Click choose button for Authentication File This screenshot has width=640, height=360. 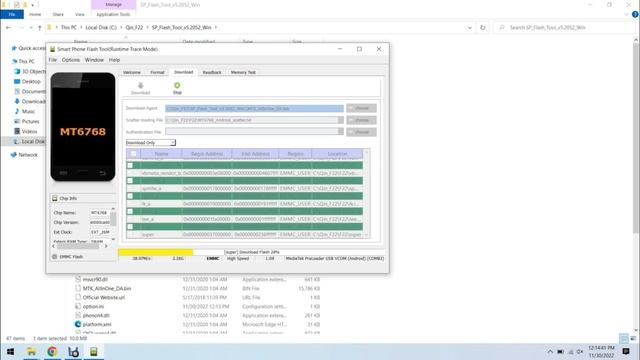tap(361, 132)
